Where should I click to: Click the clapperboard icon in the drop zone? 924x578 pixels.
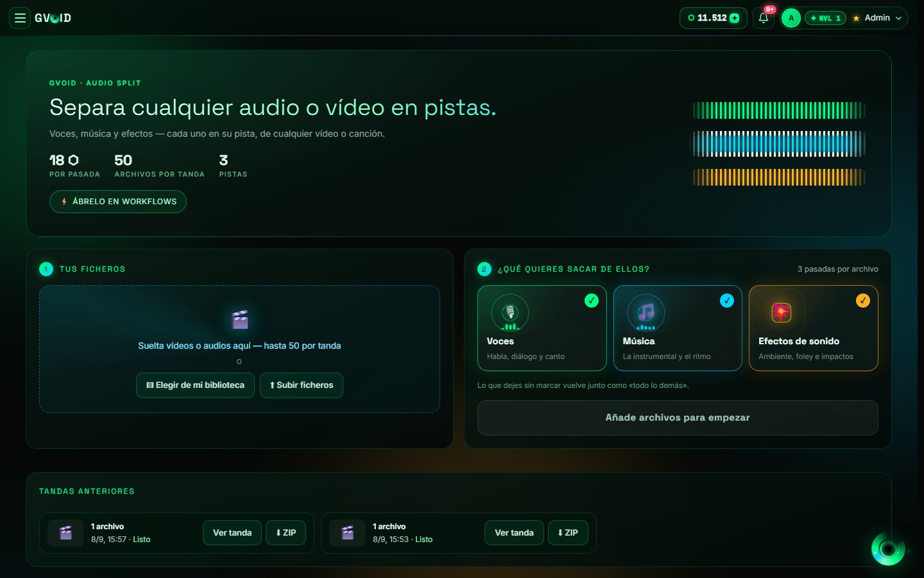(x=239, y=319)
